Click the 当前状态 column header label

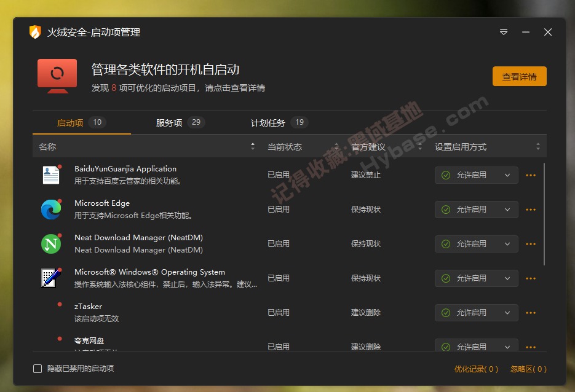point(285,147)
